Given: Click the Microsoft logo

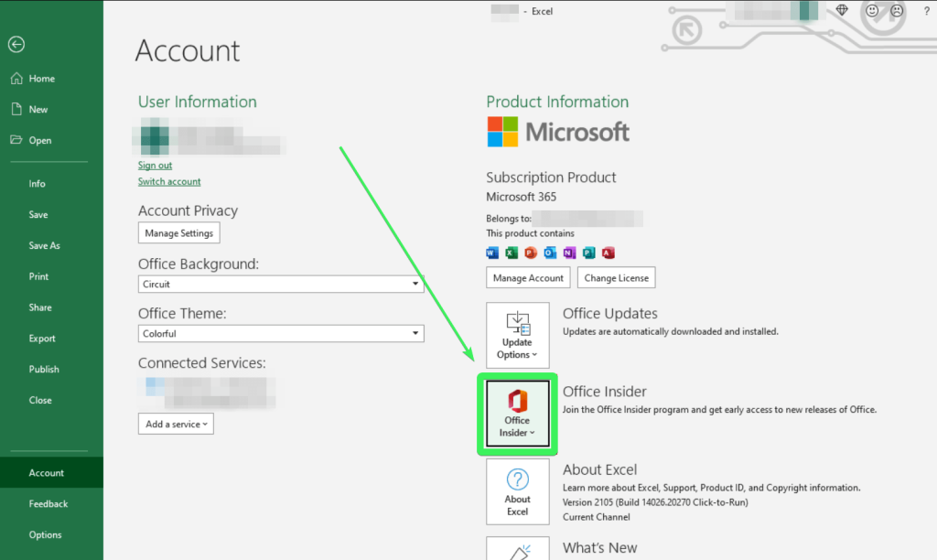Looking at the screenshot, I should [558, 132].
